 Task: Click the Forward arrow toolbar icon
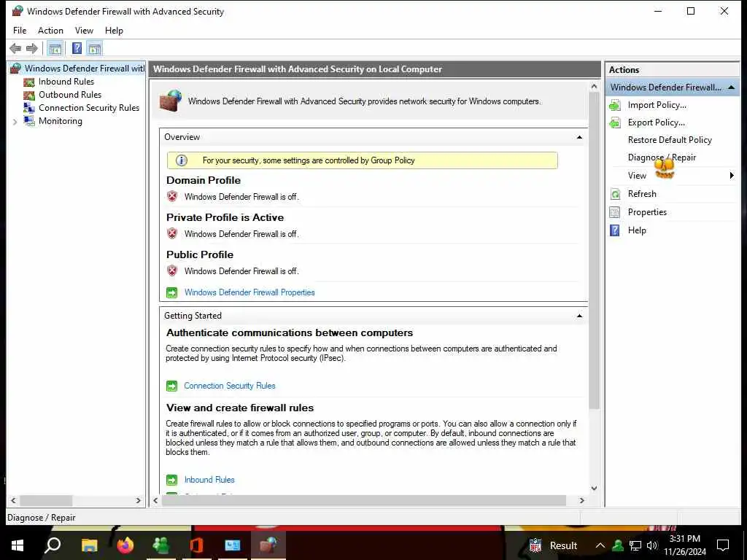32,48
